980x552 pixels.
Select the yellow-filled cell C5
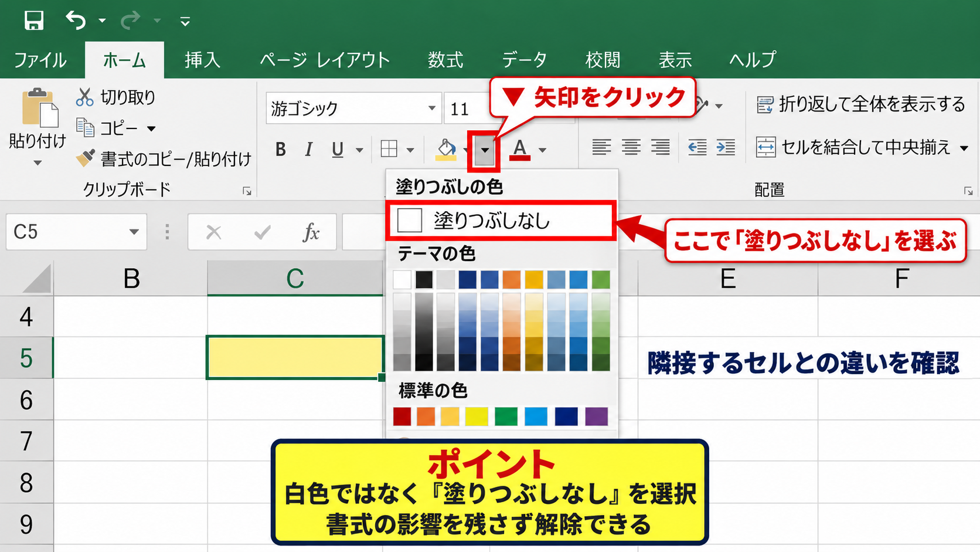click(295, 357)
